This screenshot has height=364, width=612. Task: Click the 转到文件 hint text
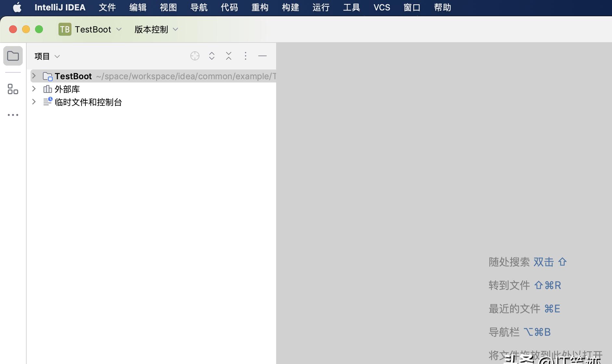(509, 285)
